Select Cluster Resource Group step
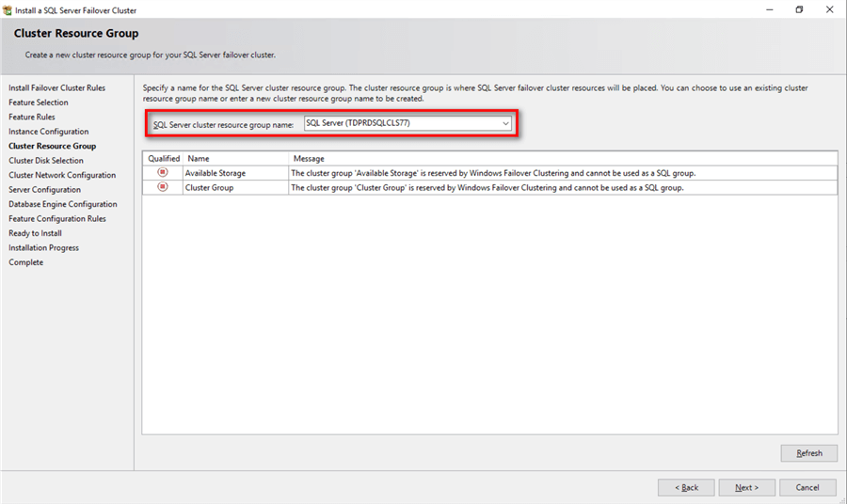The image size is (847, 504). [53, 147]
